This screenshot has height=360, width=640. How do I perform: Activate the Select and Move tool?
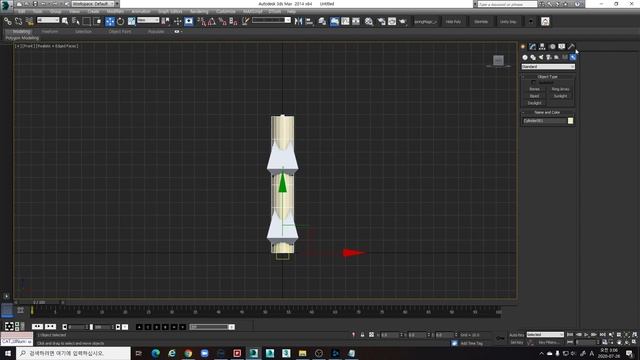click(x=110, y=21)
